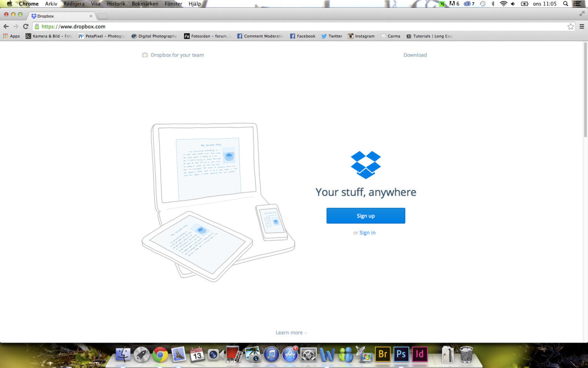This screenshot has width=588, height=368.
Task: Open a new tab with the blank tab button
Action: point(102,16)
